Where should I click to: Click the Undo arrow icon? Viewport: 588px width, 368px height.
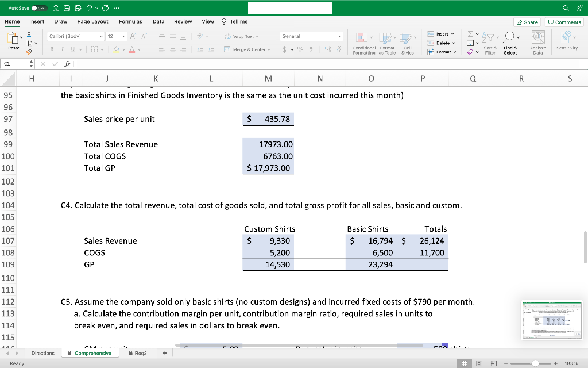tap(89, 8)
